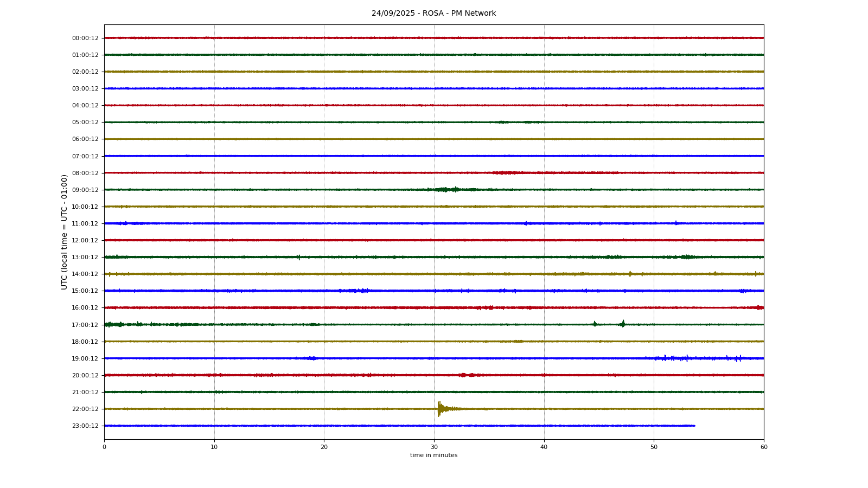This screenshot has height=488, width=868.
Task: Select the 17:00:12 row label
Action: coord(85,325)
